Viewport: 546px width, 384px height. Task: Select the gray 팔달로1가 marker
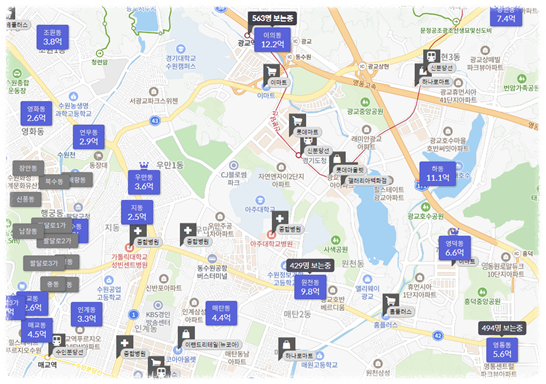pyautogui.click(x=52, y=225)
